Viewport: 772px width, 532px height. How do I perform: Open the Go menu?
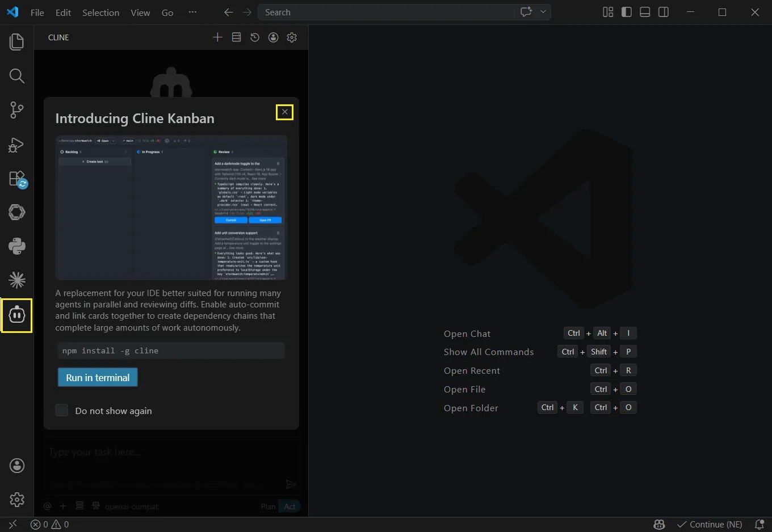point(167,12)
